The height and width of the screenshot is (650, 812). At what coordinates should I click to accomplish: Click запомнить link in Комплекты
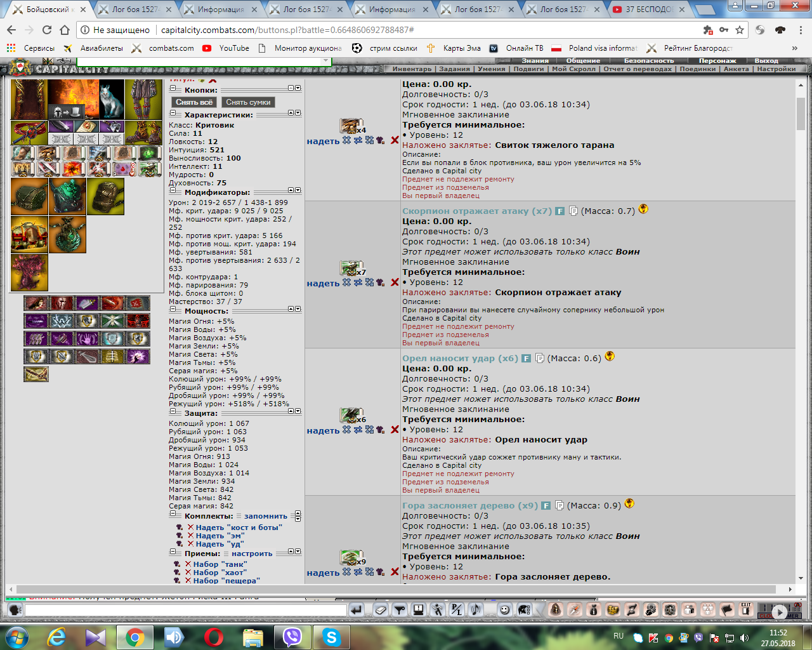coord(266,516)
